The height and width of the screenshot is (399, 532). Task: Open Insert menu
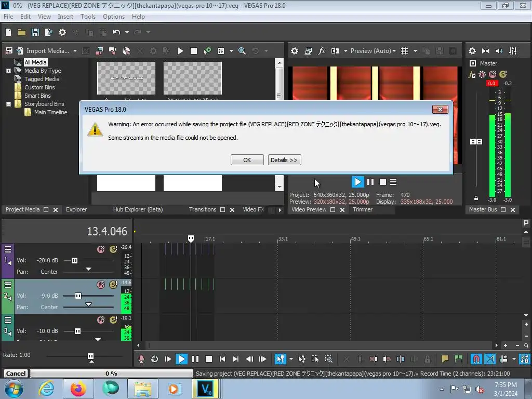(65, 17)
